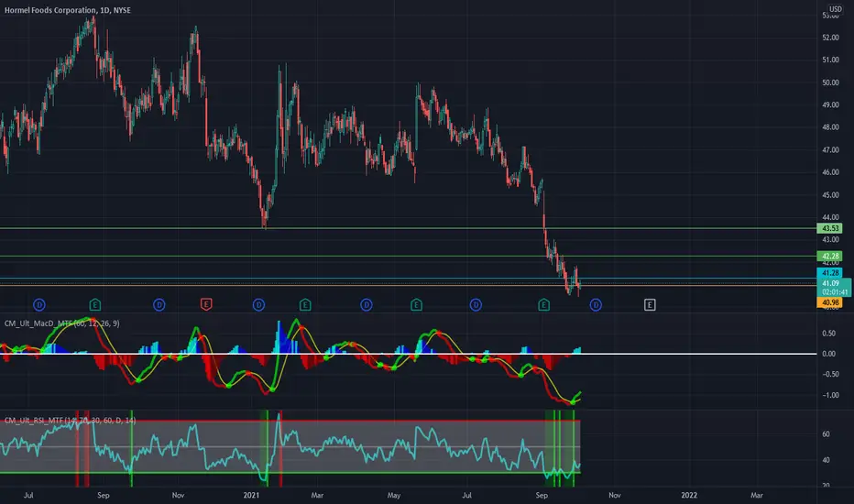
Task: Click the 50.00 price axis value
Action: (x=830, y=82)
